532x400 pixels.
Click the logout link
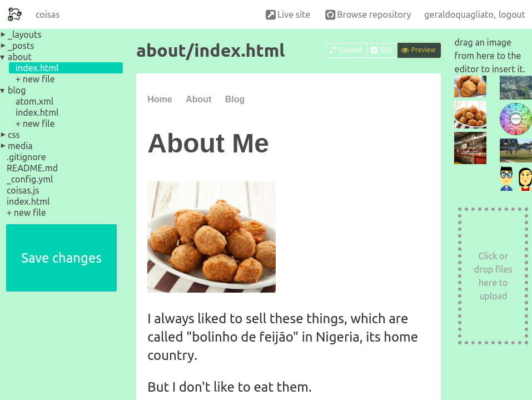(x=511, y=15)
